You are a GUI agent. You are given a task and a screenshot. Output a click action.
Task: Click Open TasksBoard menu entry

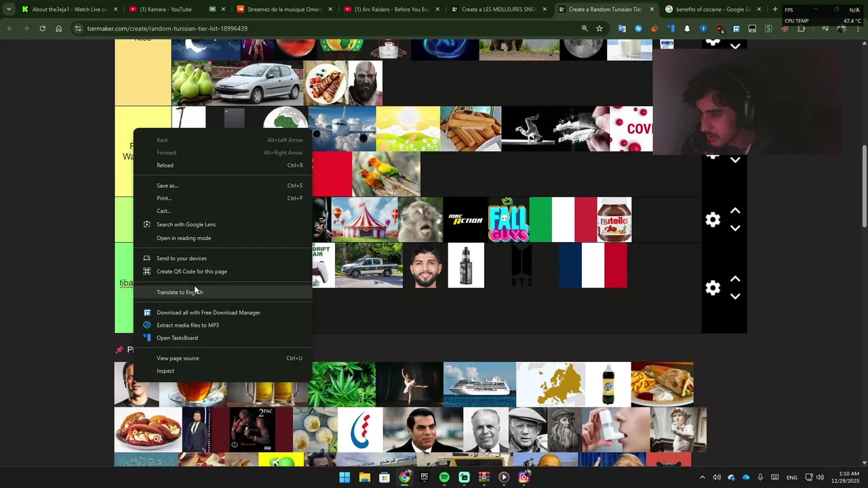pyautogui.click(x=222, y=338)
